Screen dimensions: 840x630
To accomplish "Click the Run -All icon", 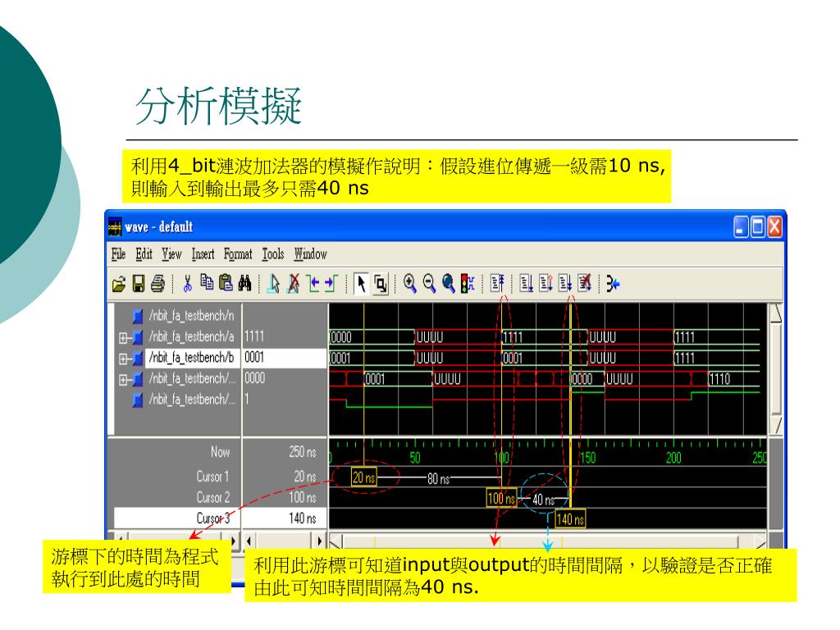I will [564, 283].
